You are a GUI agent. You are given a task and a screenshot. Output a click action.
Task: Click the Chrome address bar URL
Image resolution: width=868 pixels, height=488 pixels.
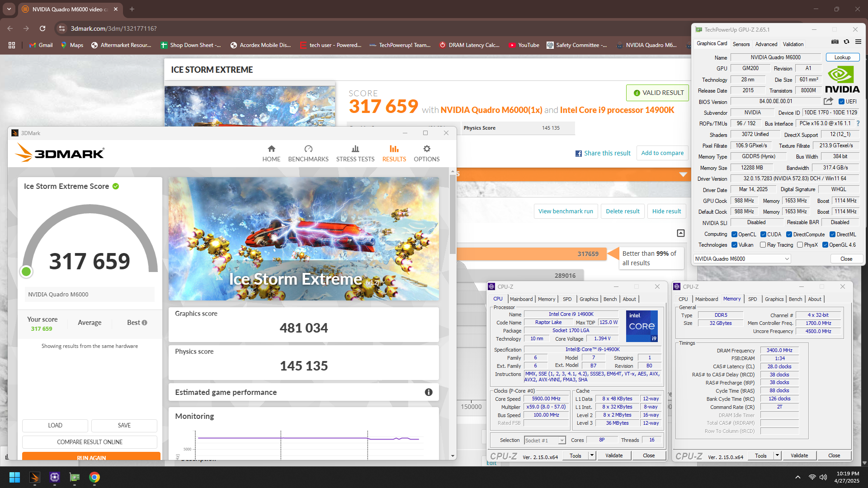(113, 28)
